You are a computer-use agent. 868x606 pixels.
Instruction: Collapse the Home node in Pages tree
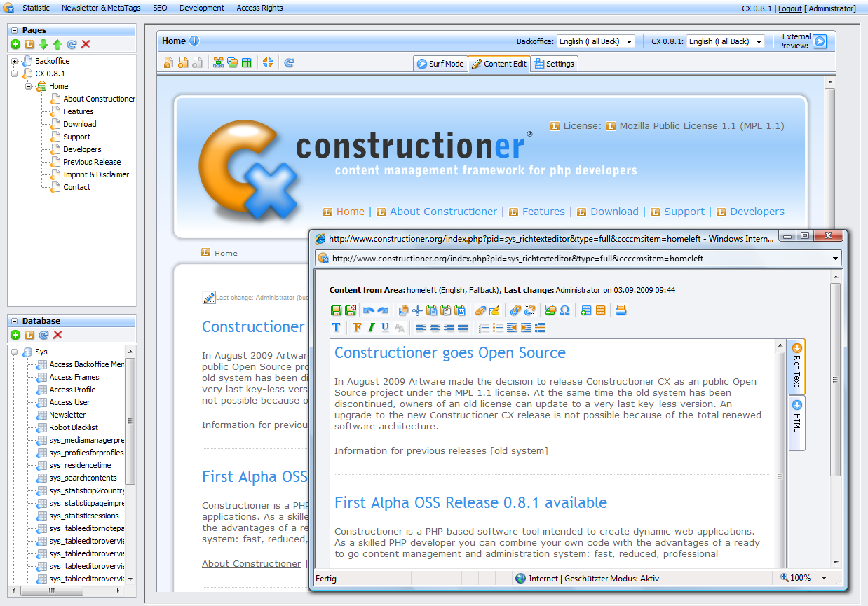(29, 86)
